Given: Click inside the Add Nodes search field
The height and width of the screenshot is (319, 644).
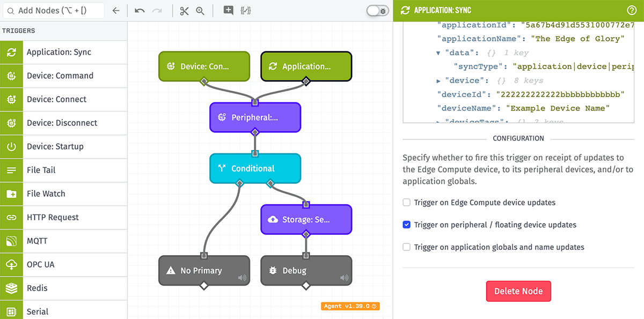Looking at the screenshot, I should point(54,10).
